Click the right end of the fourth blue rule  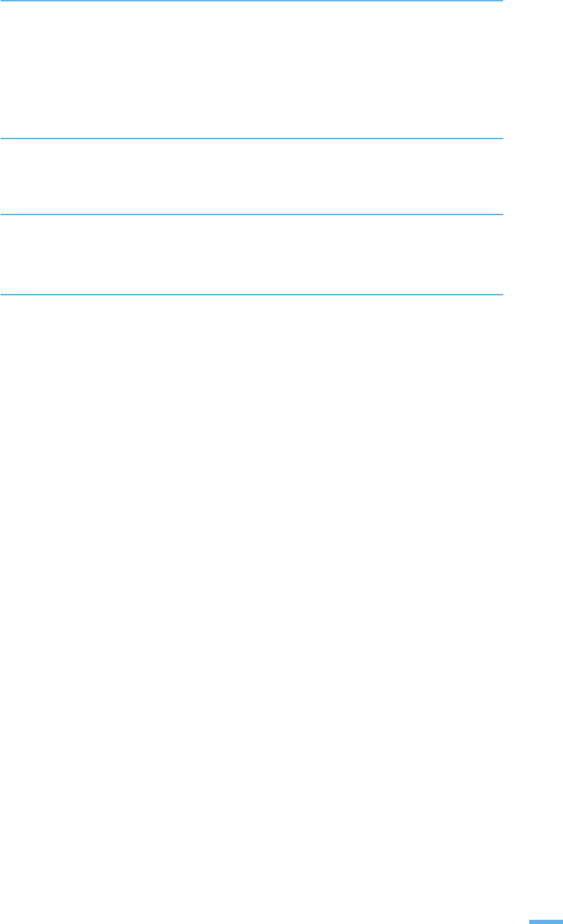point(500,295)
